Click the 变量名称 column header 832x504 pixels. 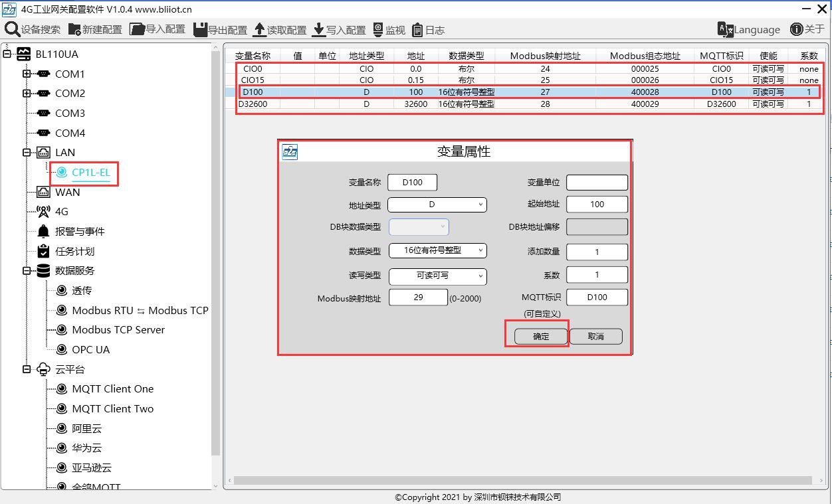click(253, 56)
